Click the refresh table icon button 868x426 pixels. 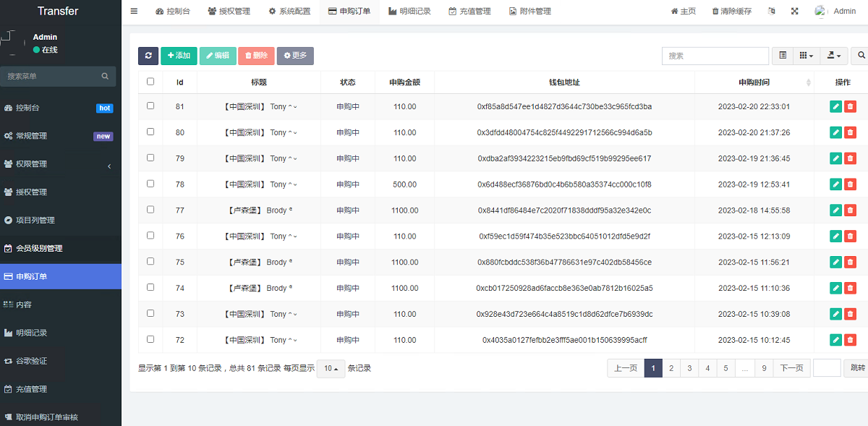coord(148,56)
